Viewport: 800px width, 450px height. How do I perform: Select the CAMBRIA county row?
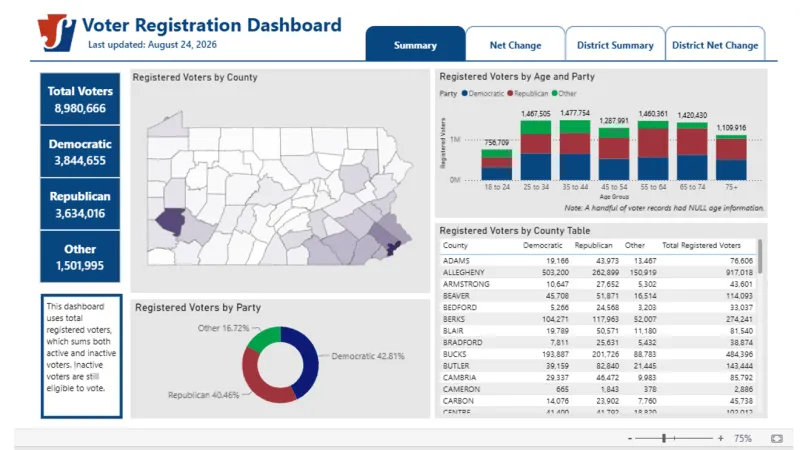point(598,378)
